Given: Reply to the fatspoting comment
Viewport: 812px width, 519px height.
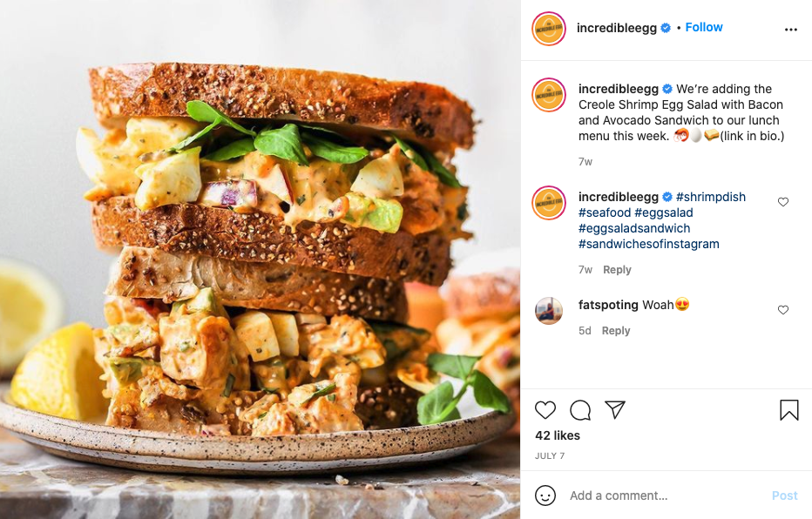Looking at the screenshot, I should click(x=616, y=331).
